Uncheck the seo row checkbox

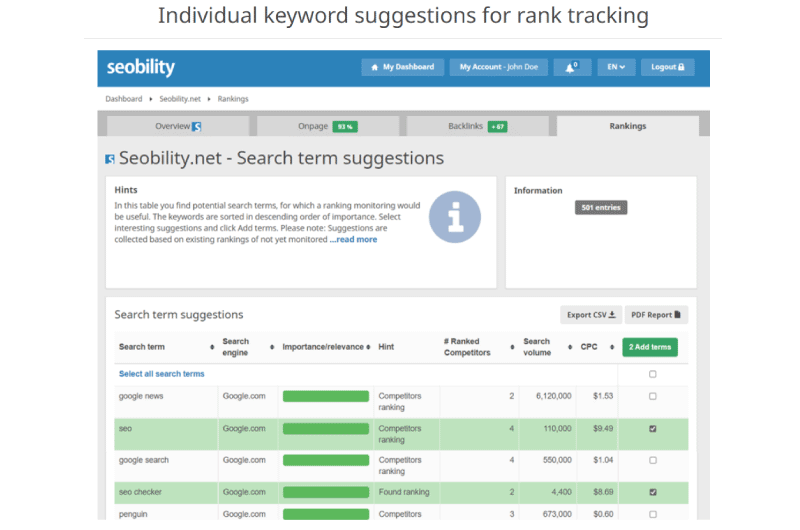[x=653, y=428]
